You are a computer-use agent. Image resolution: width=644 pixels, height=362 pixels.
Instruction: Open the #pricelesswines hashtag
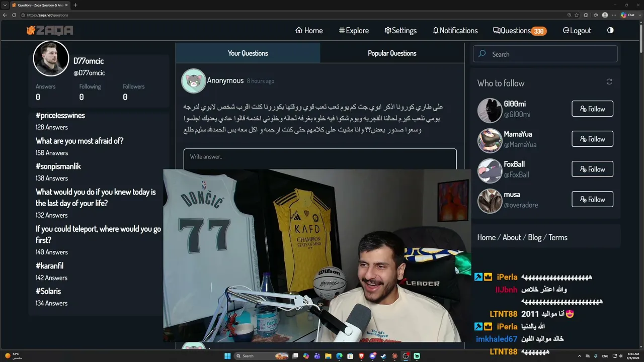click(60, 115)
